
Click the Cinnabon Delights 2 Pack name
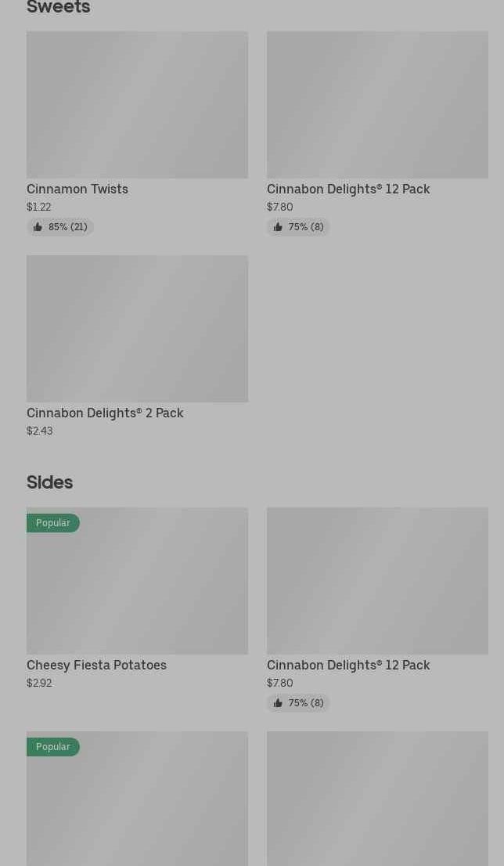[105, 413]
